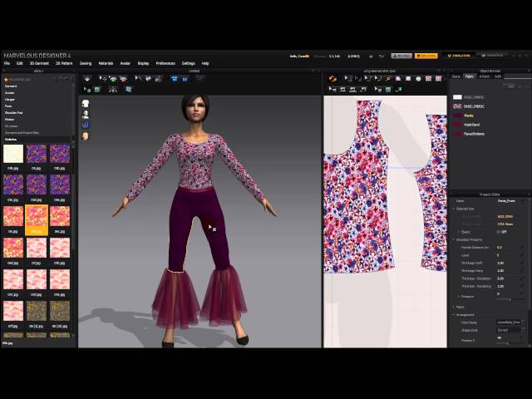Open the Avatar menu
This screenshot has width=532, height=399.
tap(126, 63)
